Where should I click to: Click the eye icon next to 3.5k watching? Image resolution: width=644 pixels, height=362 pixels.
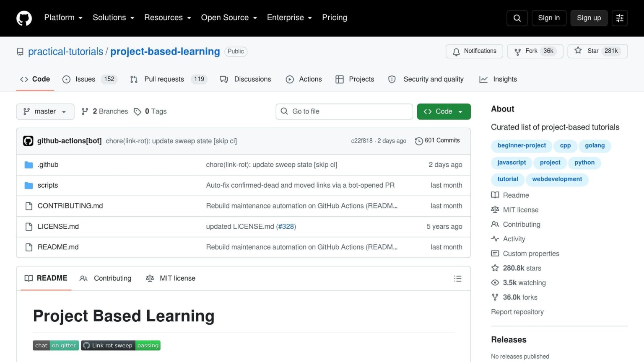click(495, 283)
